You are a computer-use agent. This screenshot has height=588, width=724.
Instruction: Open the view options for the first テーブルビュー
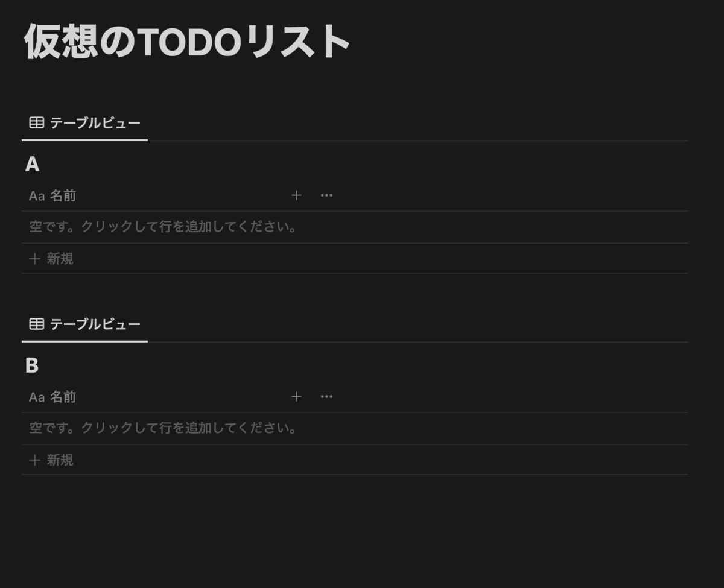(x=94, y=122)
